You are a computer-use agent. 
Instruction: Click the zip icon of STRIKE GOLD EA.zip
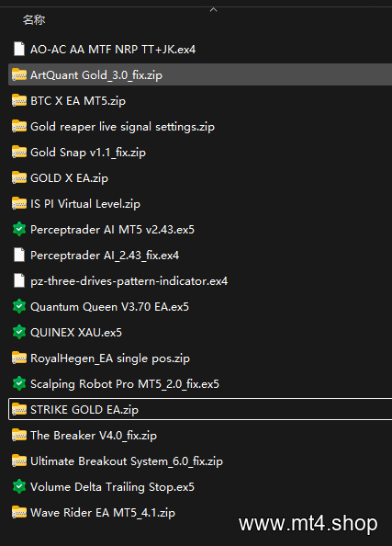(19, 410)
